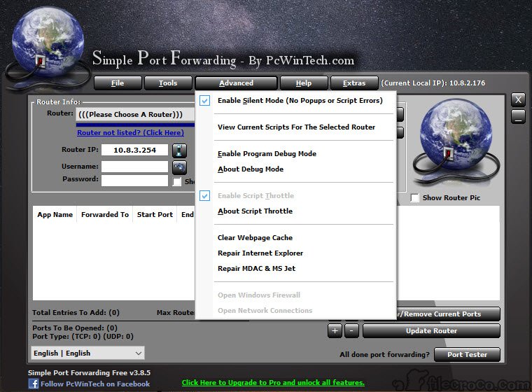Click the Router not listed link
This screenshot has height=392, width=532.
point(131,133)
